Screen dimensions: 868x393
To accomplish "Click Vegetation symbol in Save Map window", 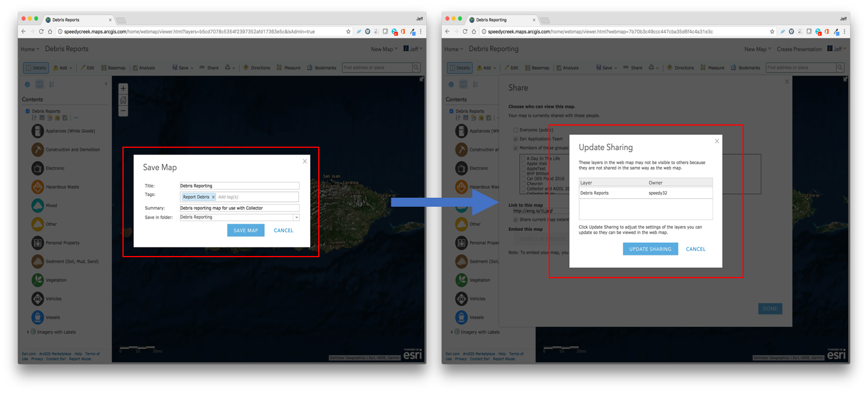I will pos(38,280).
